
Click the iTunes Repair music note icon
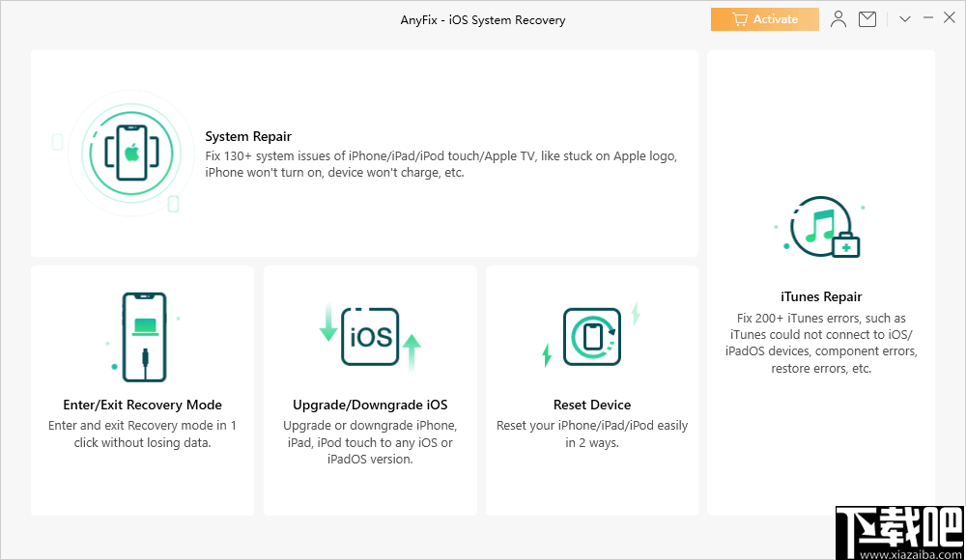[x=820, y=227]
